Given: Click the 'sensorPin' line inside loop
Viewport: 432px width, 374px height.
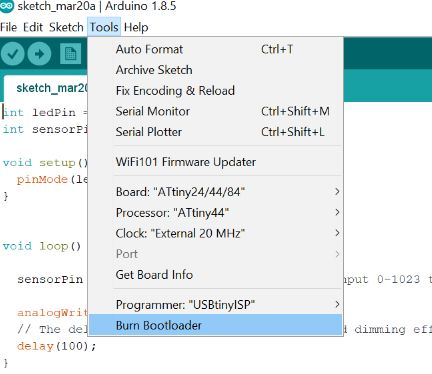Looking at the screenshot, I should [x=50, y=279].
